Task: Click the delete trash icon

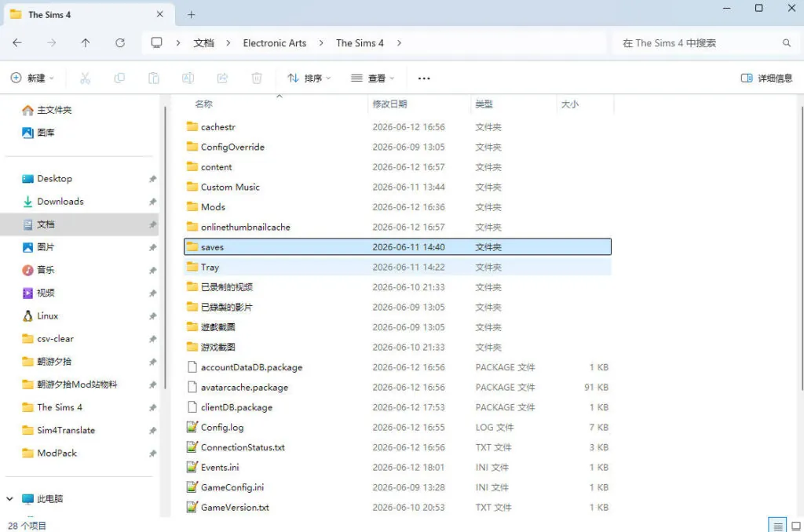Action: tap(257, 78)
